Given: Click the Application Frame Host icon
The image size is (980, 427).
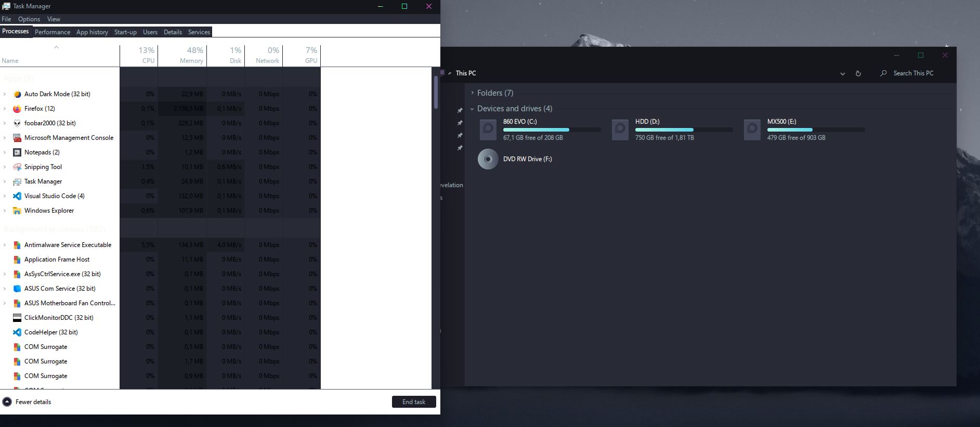Looking at the screenshot, I should [17, 260].
